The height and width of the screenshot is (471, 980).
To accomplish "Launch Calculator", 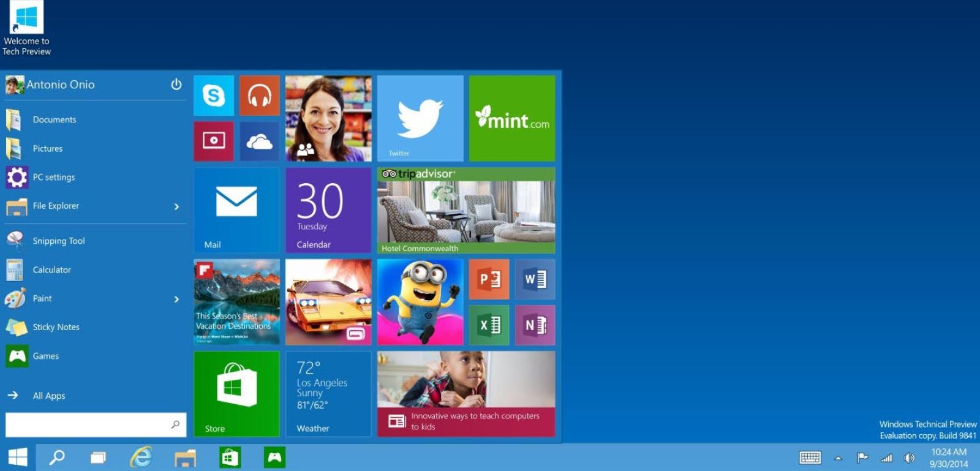I will pos(96,269).
